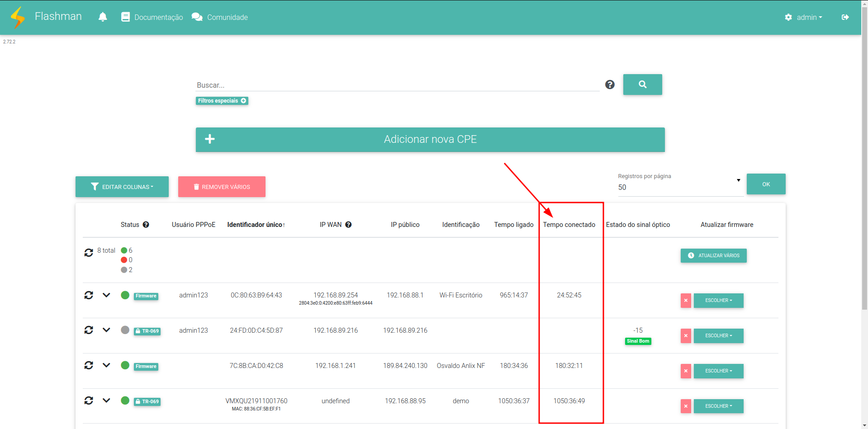Click TR-069 badge of 24:FD:0D:C4:5D:87
Viewport: 868px width, 429px height.
(x=147, y=331)
